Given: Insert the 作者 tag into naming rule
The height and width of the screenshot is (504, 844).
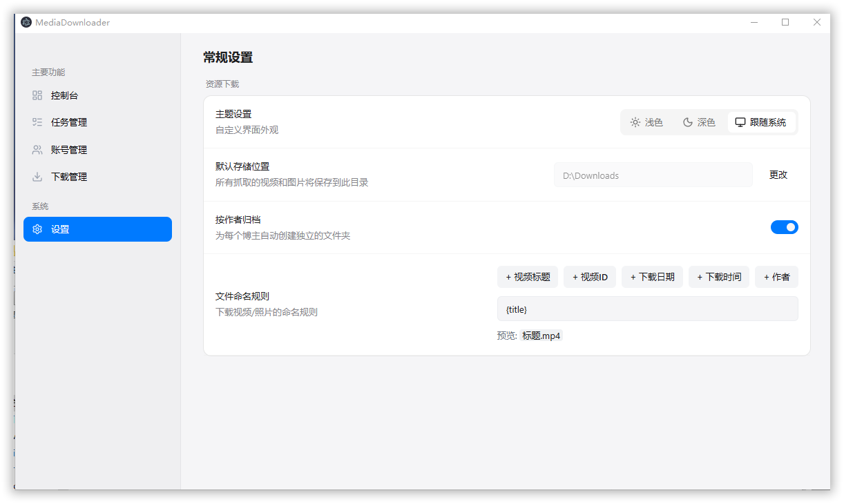Looking at the screenshot, I should pos(776,277).
